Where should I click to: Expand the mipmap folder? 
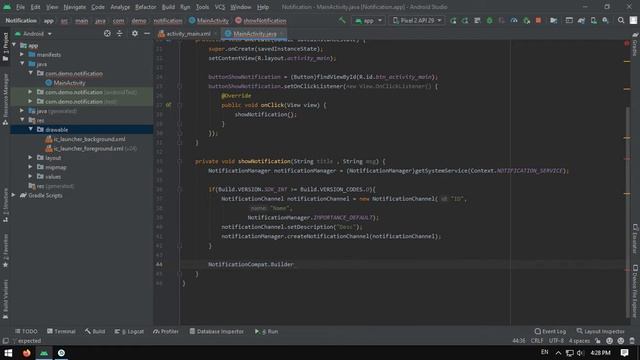[x=31, y=167]
